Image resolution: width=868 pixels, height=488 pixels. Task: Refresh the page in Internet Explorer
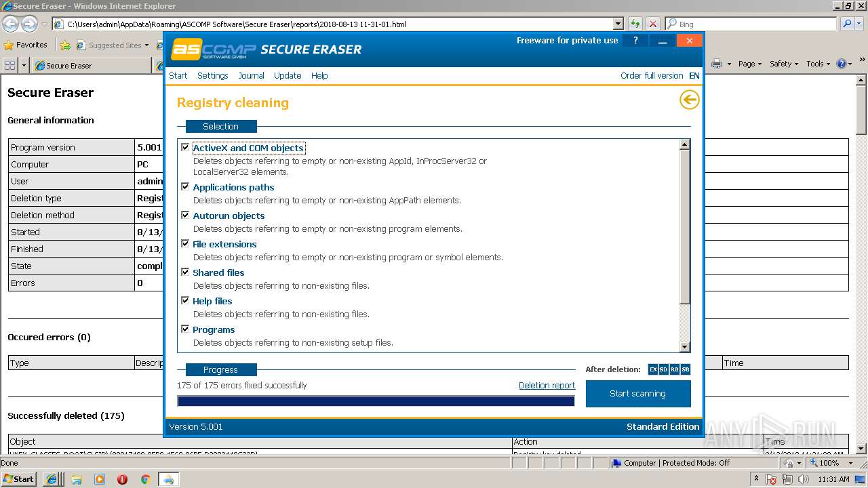click(635, 24)
